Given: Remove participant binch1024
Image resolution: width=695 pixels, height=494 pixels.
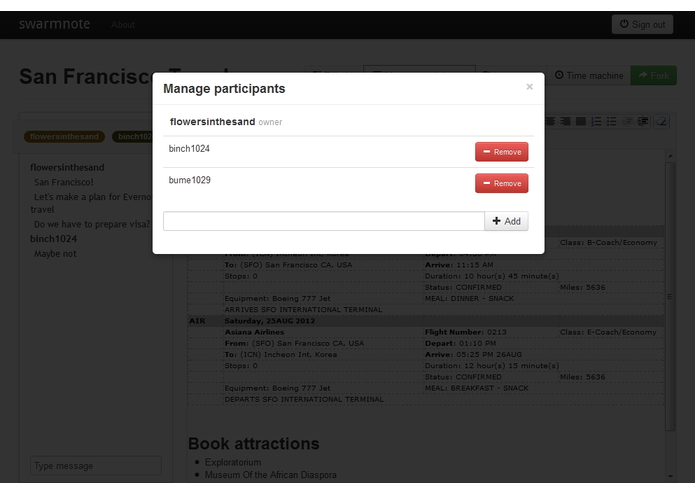Looking at the screenshot, I should pos(501,152).
